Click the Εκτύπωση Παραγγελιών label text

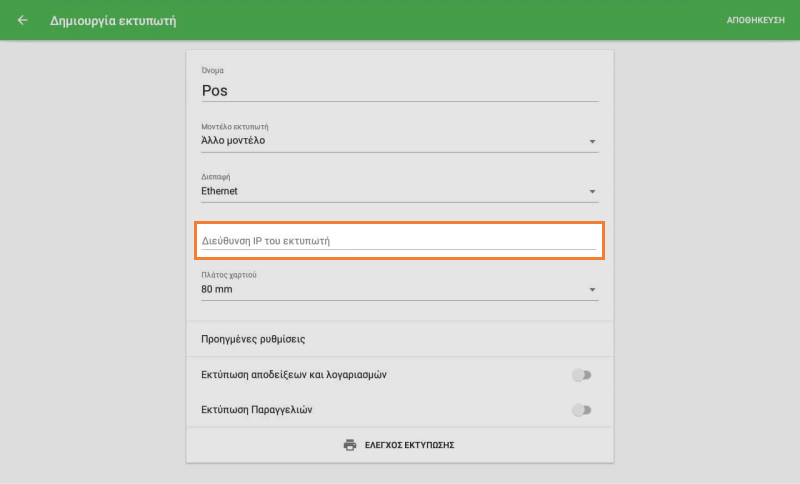coord(263,410)
